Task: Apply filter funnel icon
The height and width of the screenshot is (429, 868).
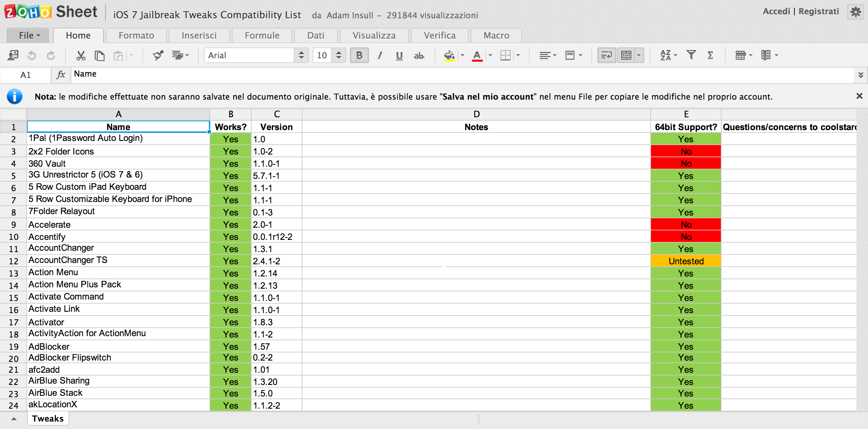Action: click(691, 55)
